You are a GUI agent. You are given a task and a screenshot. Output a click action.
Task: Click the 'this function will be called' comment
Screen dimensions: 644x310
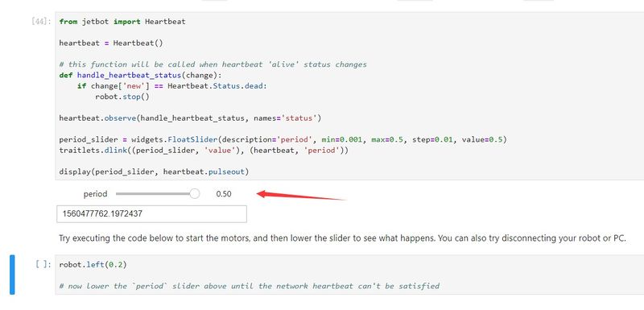(x=213, y=64)
